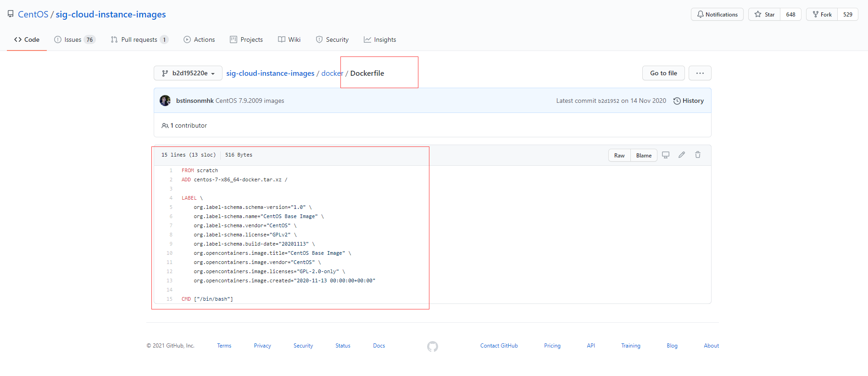This screenshot has width=868, height=376.
Task: Open Contact GitHub link
Action: click(x=499, y=346)
